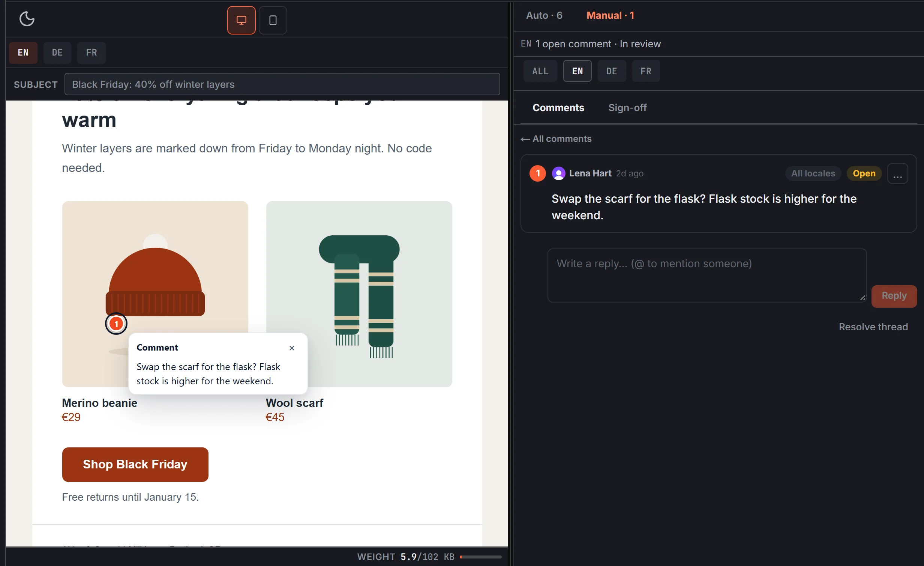Switch to the Comments tab
Viewport: 924px width, 566px height.
(x=558, y=108)
